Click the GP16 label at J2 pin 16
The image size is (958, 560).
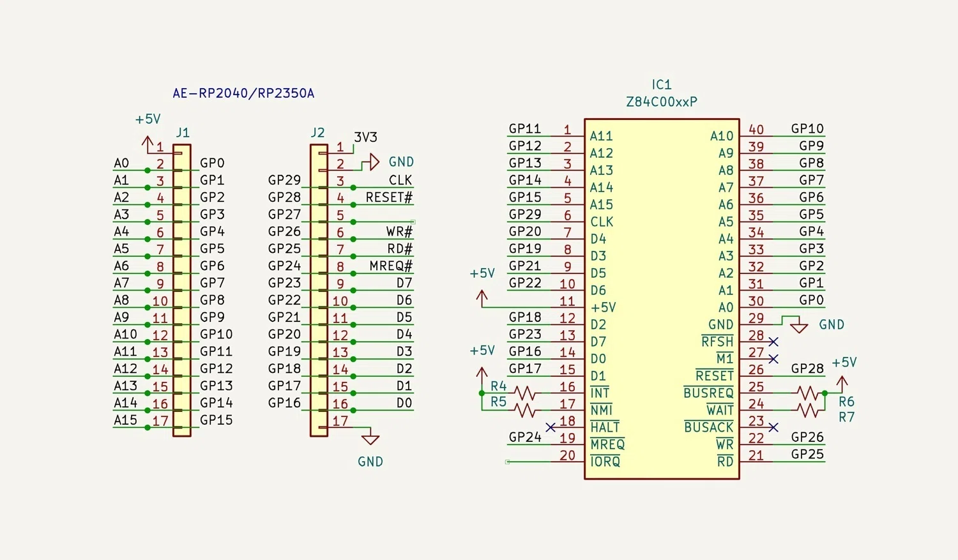coord(284,403)
